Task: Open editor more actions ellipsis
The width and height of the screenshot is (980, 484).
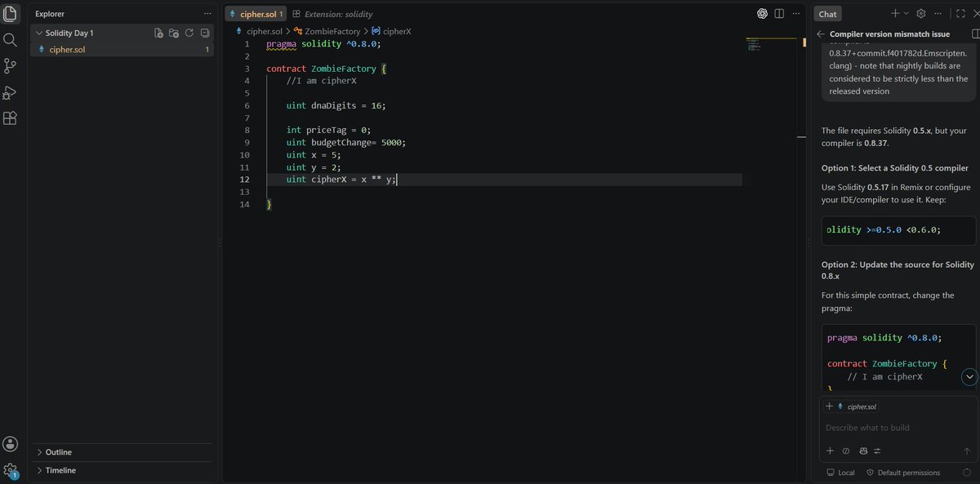Action: point(796,14)
